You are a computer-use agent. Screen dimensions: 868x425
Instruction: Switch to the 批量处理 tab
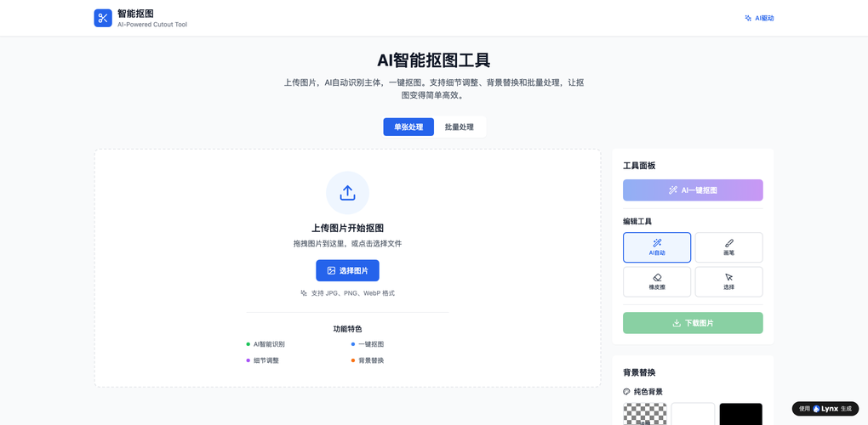tap(460, 127)
